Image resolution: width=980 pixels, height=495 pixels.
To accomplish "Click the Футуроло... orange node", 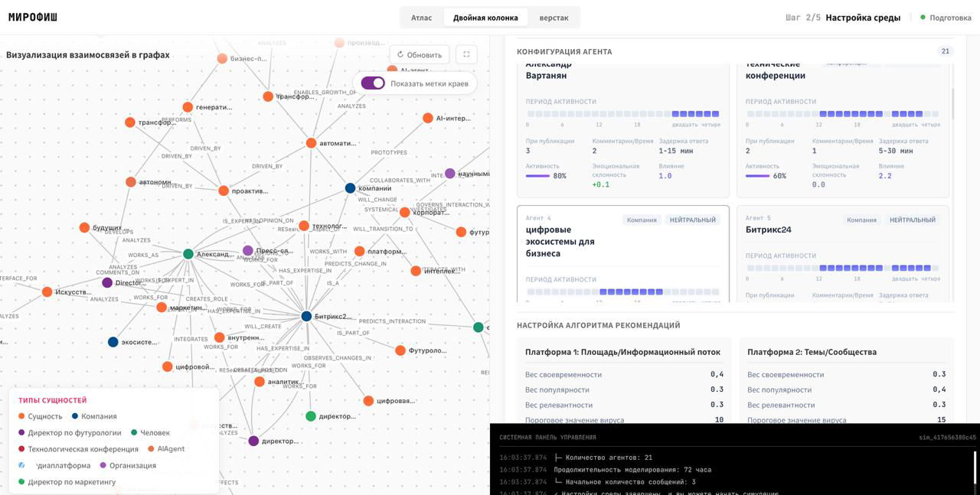I will tap(400, 350).
